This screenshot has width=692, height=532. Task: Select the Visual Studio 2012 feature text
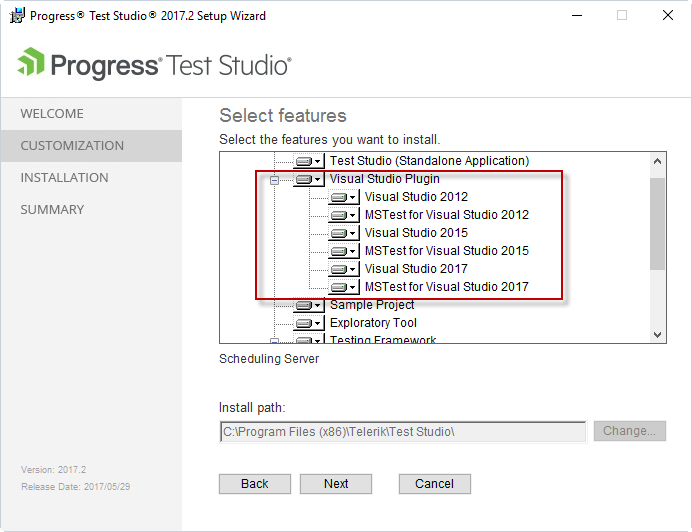(416, 197)
